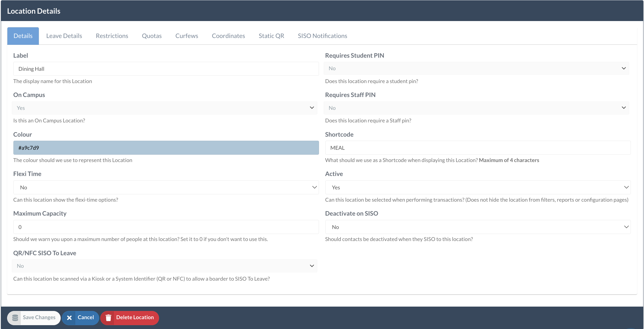Image resolution: width=644 pixels, height=329 pixels.
Task: Select the Static QR tab
Action: click(271, 36)
